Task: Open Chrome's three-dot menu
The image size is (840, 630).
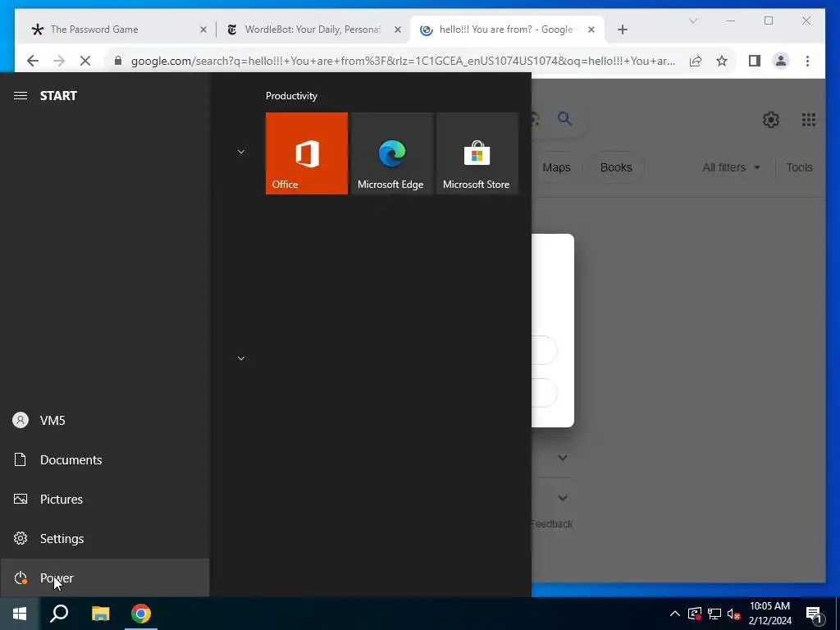Action: click(x=807, y=61)
